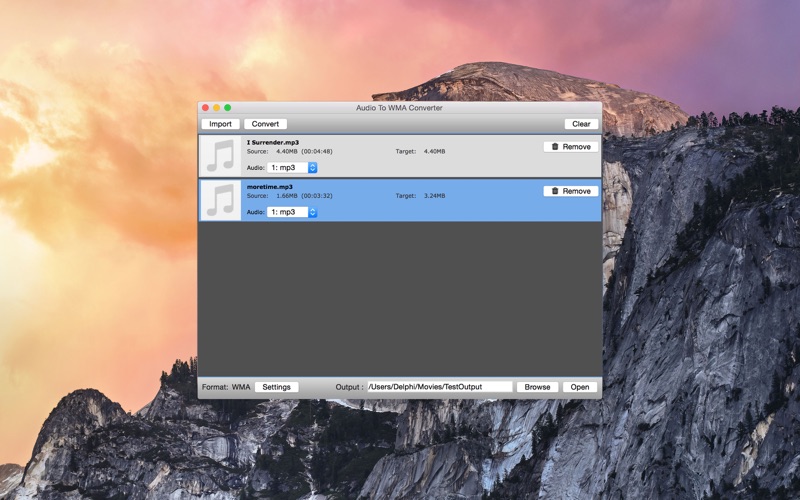Image resolution: width=800 pixels, height=500 pixels.
Task: Click the source size 4.40MB (00:04:48)
Action: 305,152
